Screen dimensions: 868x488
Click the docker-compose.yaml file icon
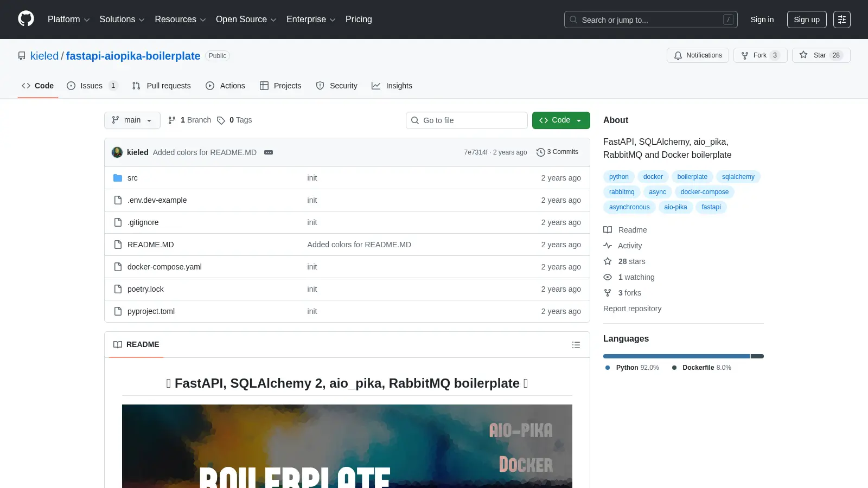118,267
